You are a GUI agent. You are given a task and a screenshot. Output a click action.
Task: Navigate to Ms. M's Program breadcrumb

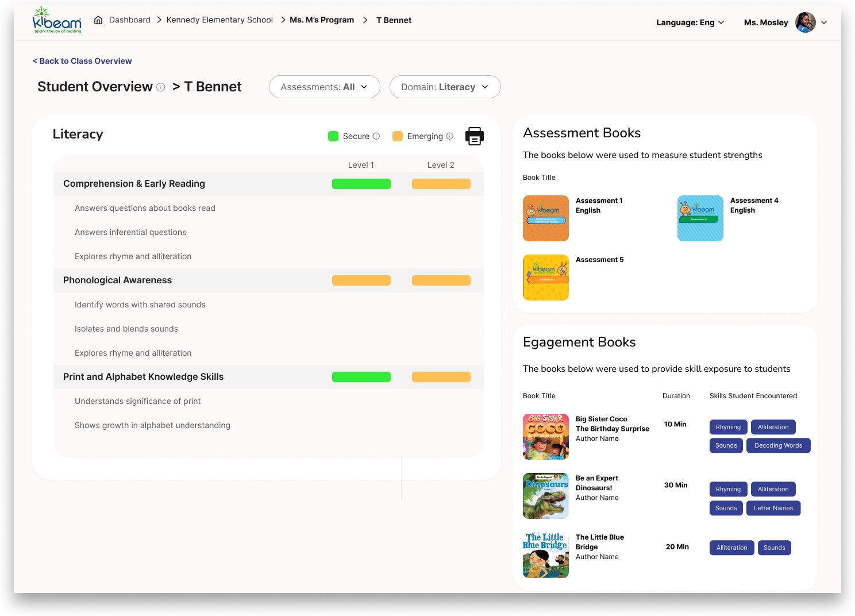click(322, 20)
